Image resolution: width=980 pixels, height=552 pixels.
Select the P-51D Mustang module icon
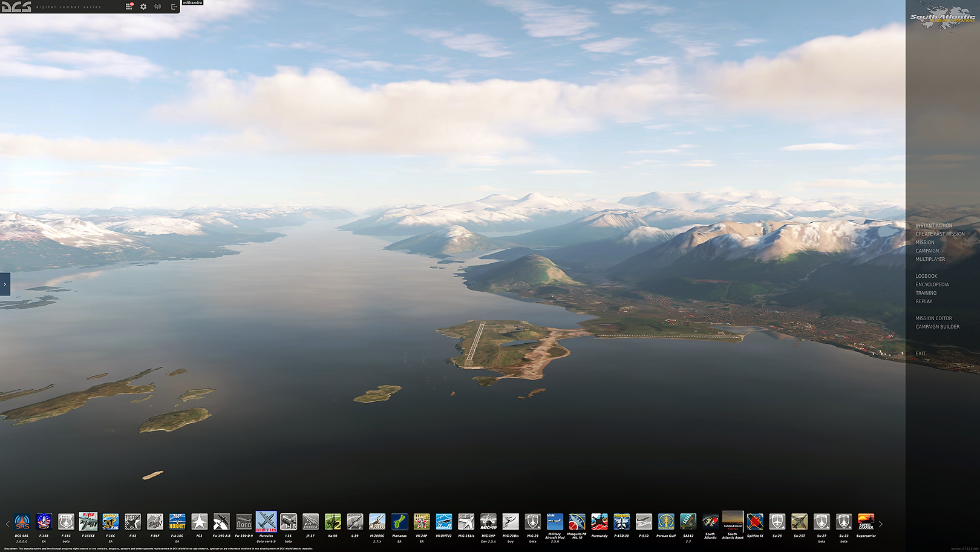tap(644, 522)
